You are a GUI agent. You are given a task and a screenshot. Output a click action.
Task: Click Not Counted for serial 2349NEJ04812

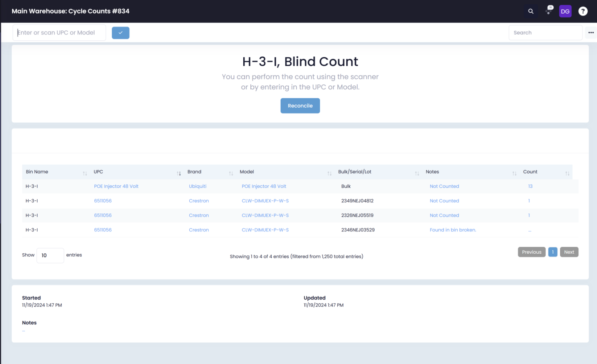tap(444, 201)
